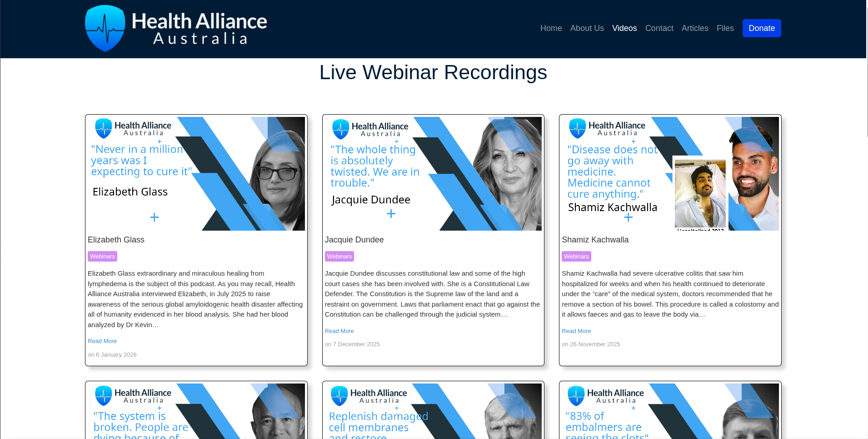Open the Elizabeth Glass webinar thumbnail

(196, 174)
